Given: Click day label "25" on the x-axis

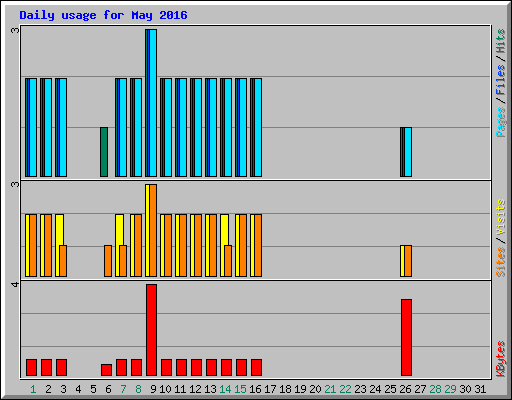Looking at the screenshot, I should click(390, 389).
